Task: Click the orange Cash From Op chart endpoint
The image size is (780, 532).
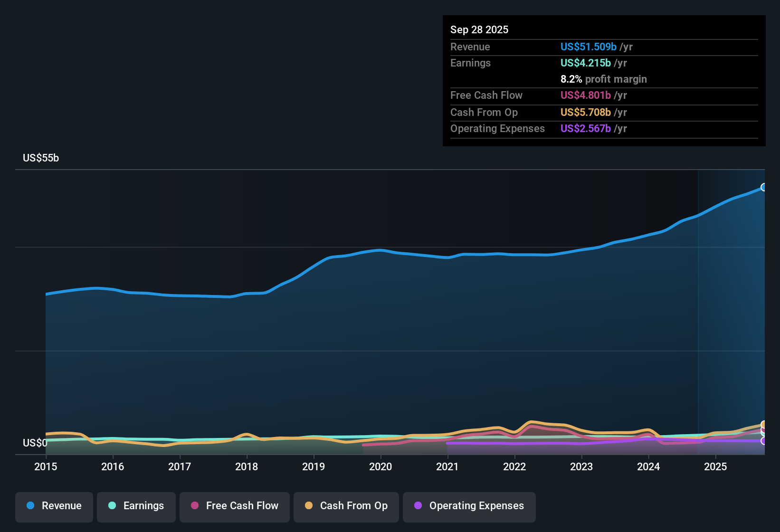Action: point(763,424)
